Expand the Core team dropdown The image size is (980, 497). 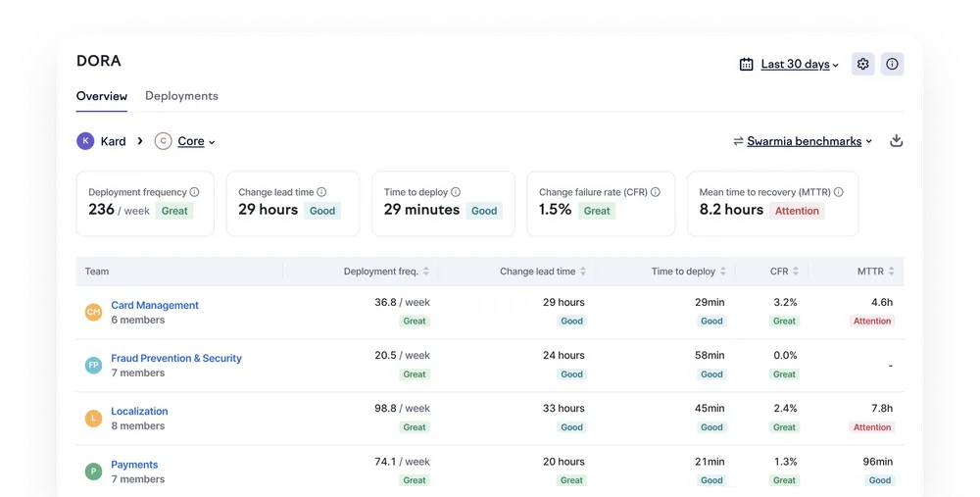196,141
